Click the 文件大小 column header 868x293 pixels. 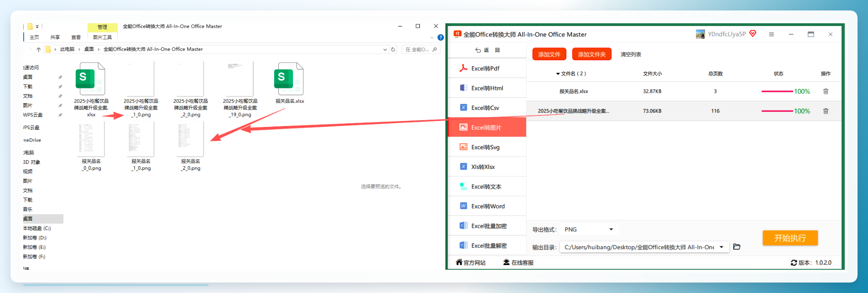coord(652,74)
